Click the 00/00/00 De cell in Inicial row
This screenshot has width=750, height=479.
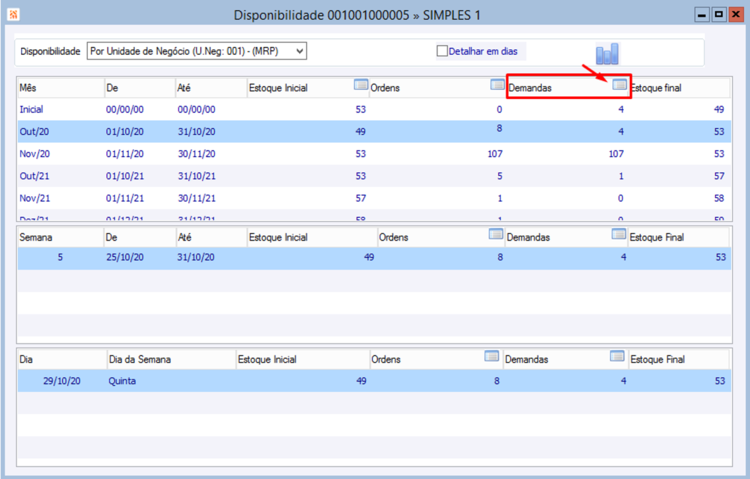pyautogui.click(x=125, y=110)
